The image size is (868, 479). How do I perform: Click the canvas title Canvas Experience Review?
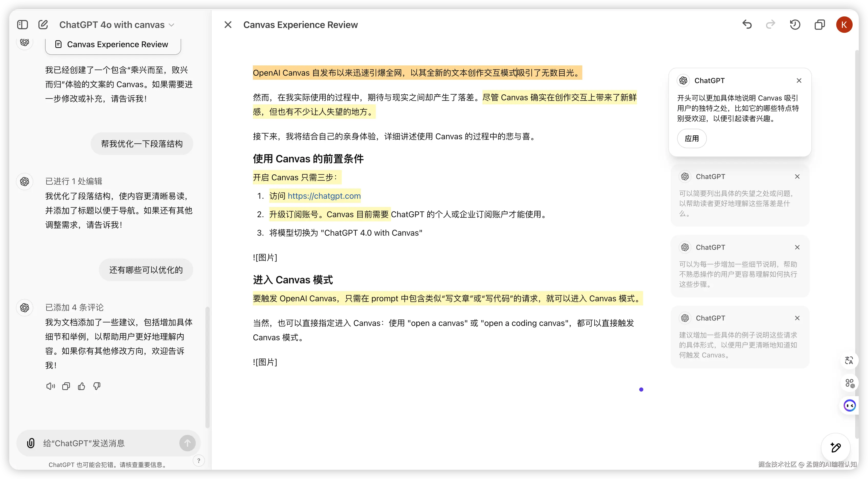pyautogui.click(x=300, y=25)
